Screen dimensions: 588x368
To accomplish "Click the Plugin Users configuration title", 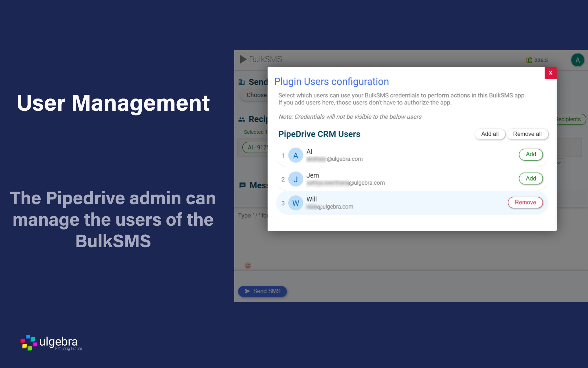I will [331, 81].
